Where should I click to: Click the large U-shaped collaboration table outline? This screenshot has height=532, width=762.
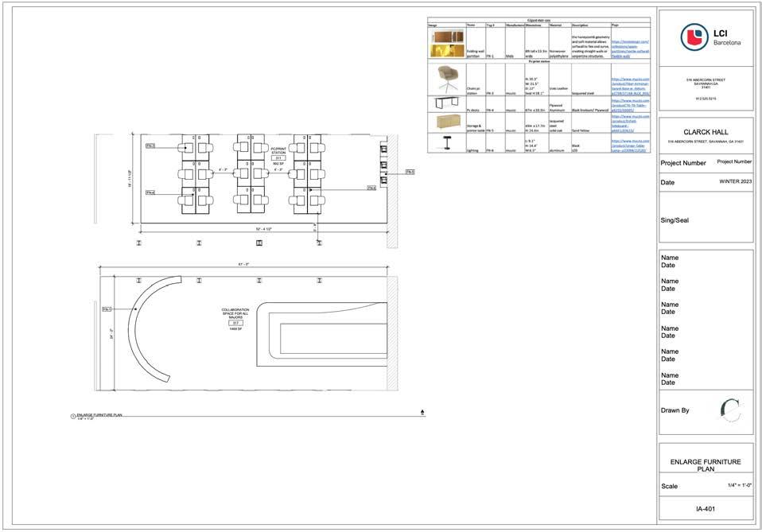pos(321,334)
